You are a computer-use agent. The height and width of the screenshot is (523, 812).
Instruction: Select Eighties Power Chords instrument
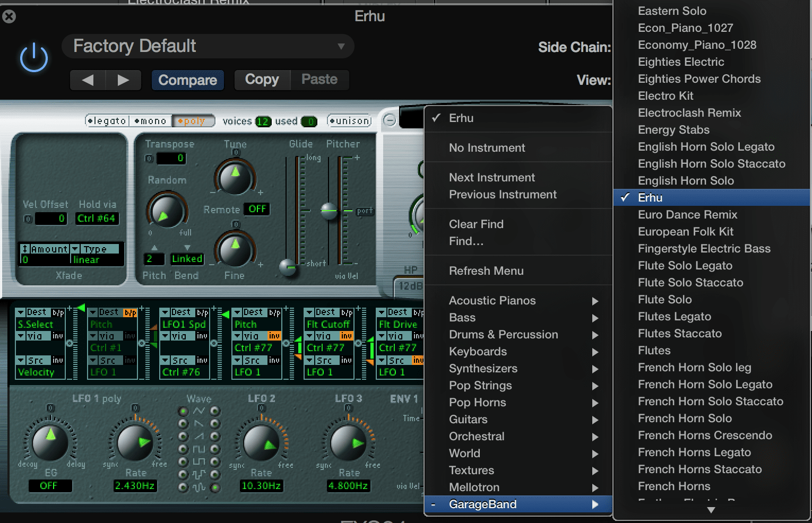pos(712,79)
